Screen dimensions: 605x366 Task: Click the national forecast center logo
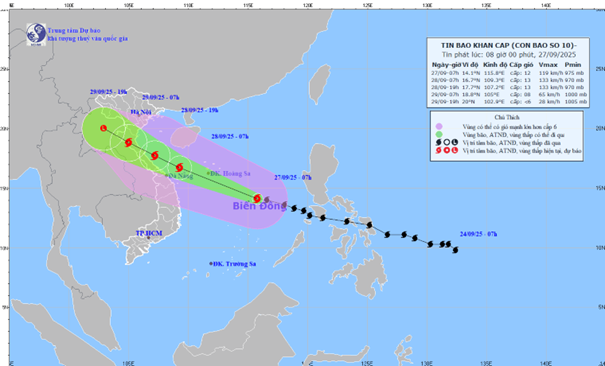coord(36,34)
